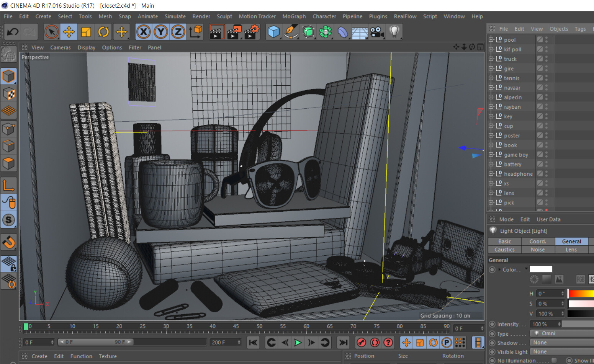
Task: Toggle Z-axis lock button
Action: 178,32
